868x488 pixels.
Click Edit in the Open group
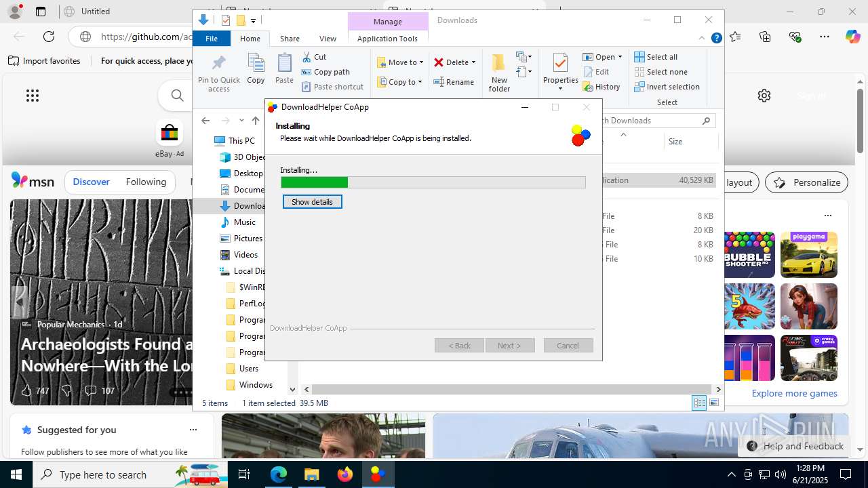point(596,72)
